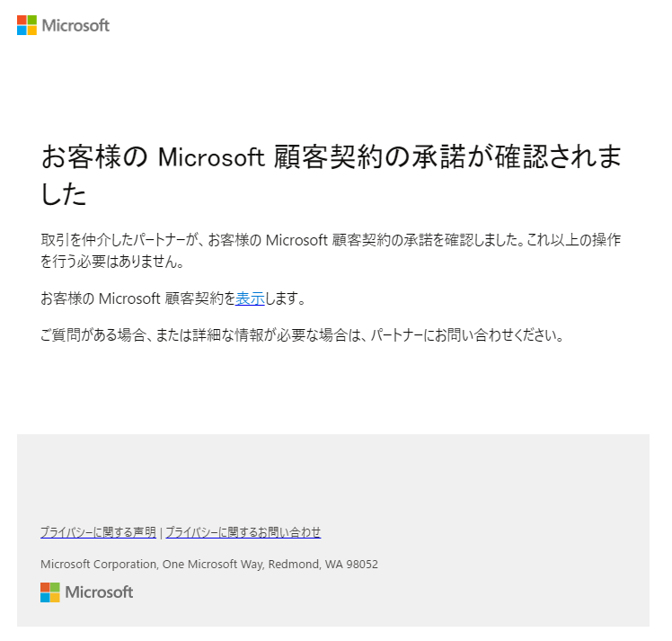Screen dimensions: 672x641
Task: Click the paragraph starting with 取引を仲介したパートナーが
Action: 331,251
